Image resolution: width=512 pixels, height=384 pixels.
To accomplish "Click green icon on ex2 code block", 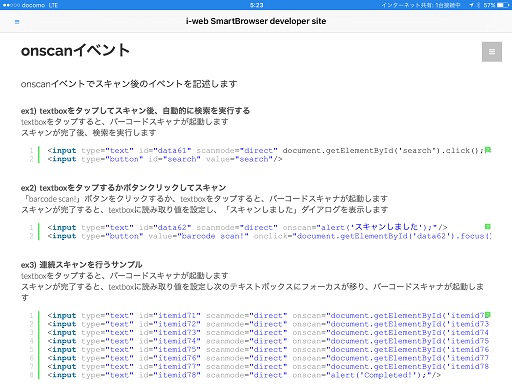I will coord(488,227).
